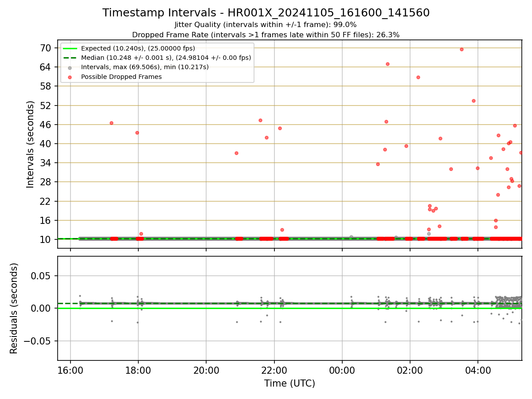Click the '46' y-axis tick label
The height and width of the screenshot is (399, 532).
point(46,125)
